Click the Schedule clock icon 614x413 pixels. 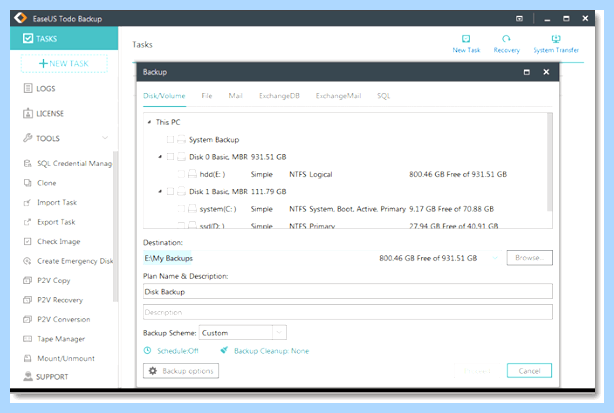(x=147, y=350)
